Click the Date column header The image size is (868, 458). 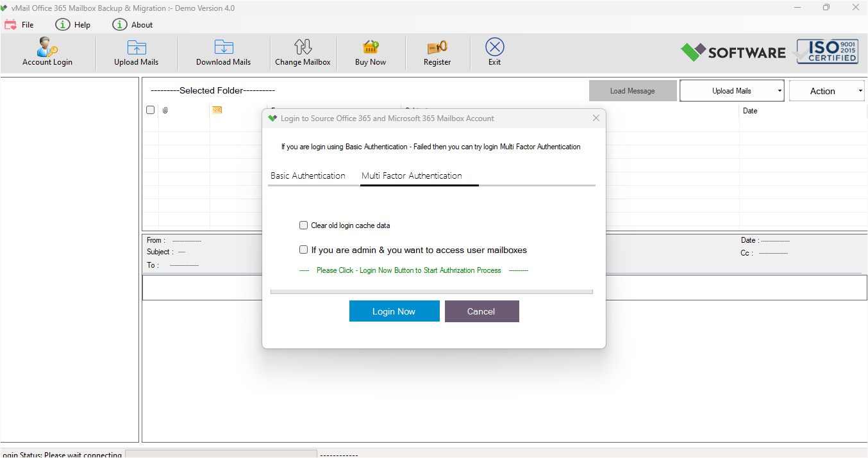coord(750,111)
